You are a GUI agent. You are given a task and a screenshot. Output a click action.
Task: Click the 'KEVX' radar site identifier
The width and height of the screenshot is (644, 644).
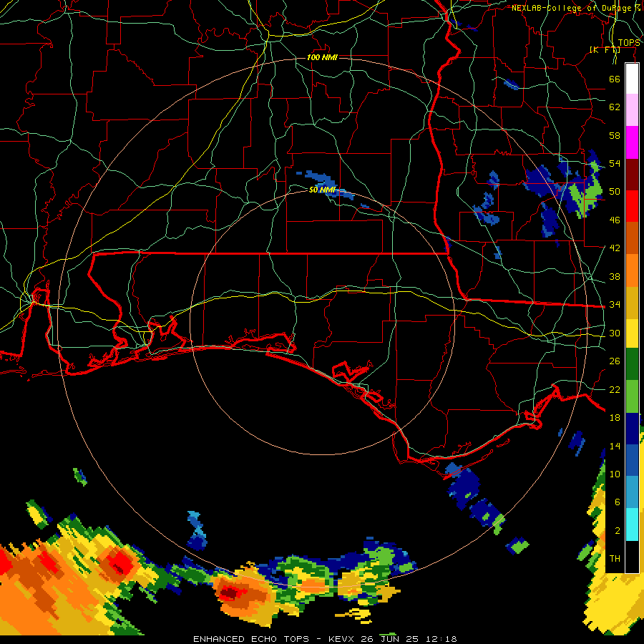tap(342, 639)
